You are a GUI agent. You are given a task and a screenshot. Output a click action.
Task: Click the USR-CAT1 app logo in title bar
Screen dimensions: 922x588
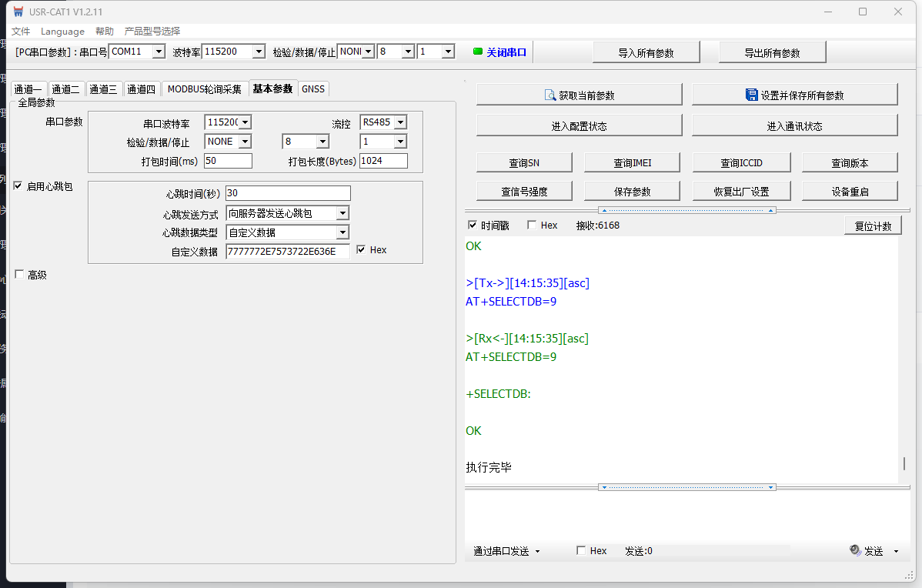pyautogui.click(x=18, y=12)
